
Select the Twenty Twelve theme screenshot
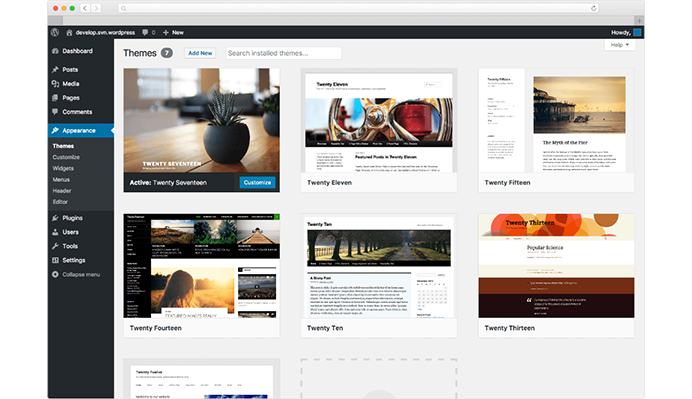coord(201,379)
